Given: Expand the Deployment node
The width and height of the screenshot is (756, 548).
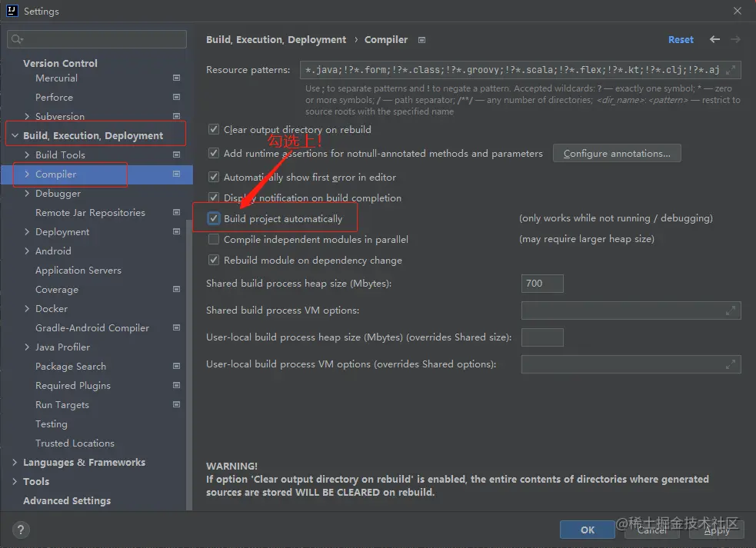Looking at the screenshot, I should pyautogui.click(x=27, y=232).
